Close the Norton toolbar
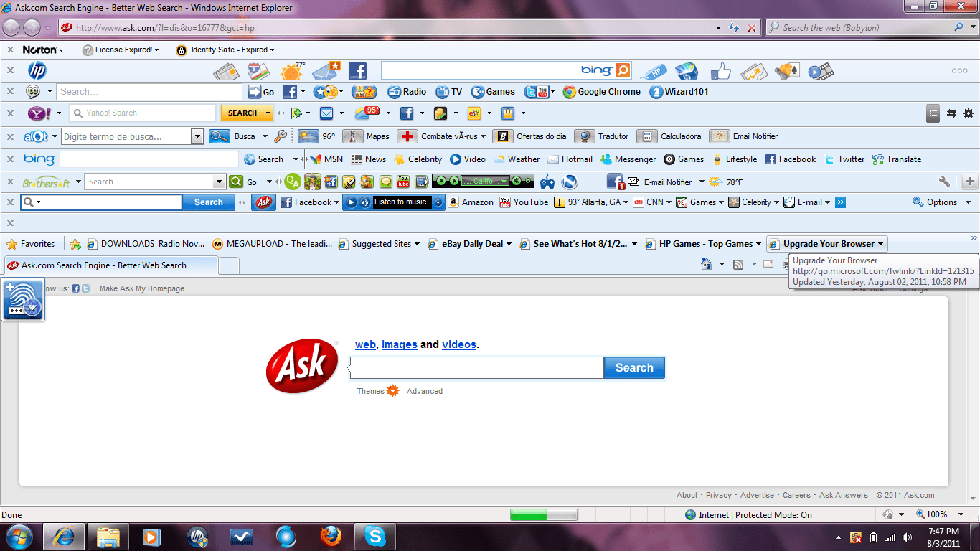Image resolution: width=980 pixels, height=551 pixels. point(10,50)
